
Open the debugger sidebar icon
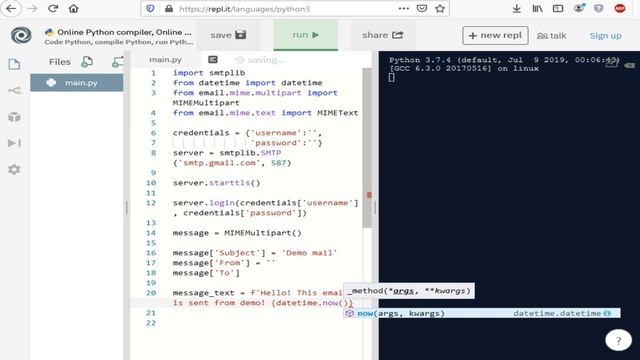pos(14,143)
